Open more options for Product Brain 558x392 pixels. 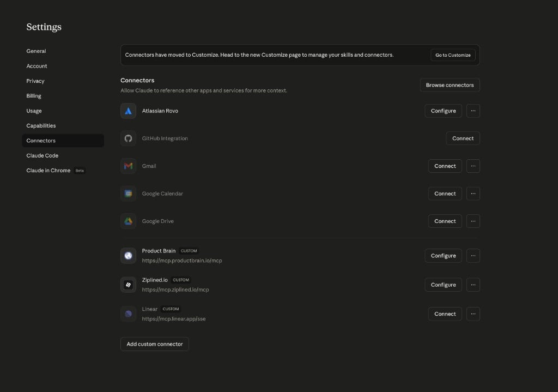pyautogui.click(x=473, y=256)
